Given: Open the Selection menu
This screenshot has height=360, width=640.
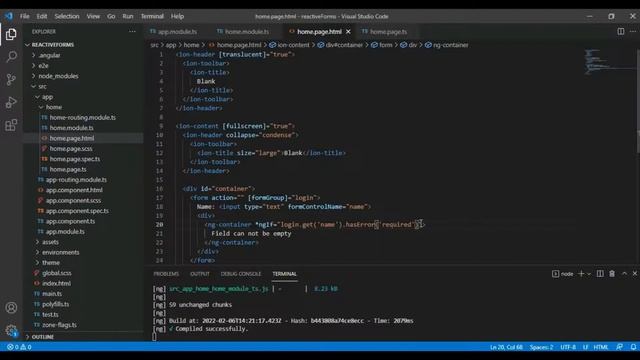Looking at the screenshot, I should point(67,16).
